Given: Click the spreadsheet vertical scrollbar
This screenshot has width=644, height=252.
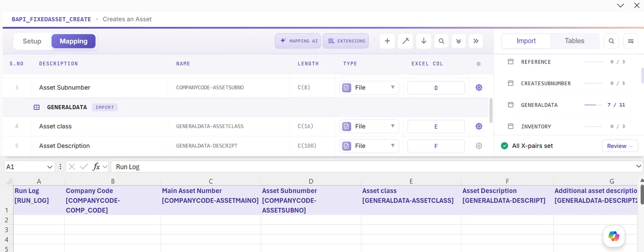Looking at the screenshot, I should [642, 194].
